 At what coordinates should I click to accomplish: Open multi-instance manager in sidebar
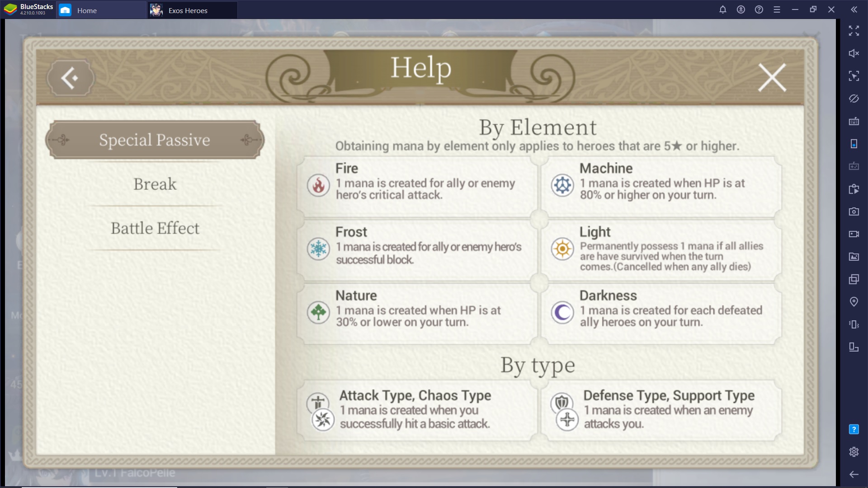[854, 279]
